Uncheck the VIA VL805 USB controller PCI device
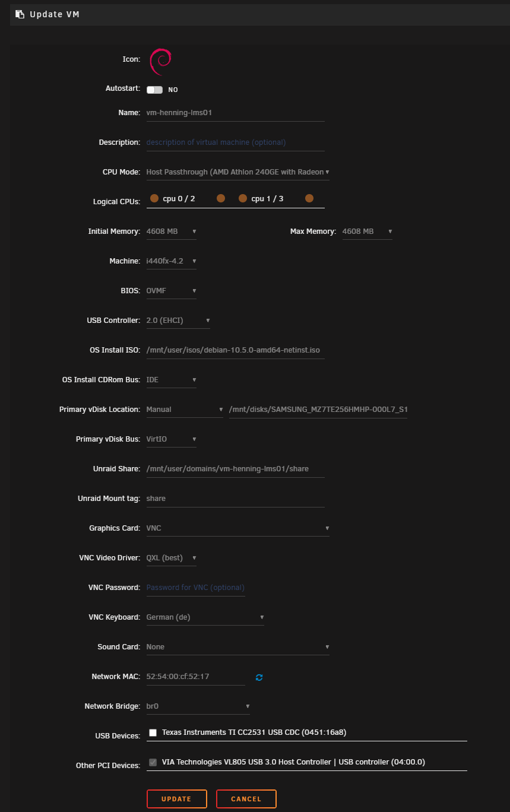The height and width of the screenshot is (812, 510). 153,763
